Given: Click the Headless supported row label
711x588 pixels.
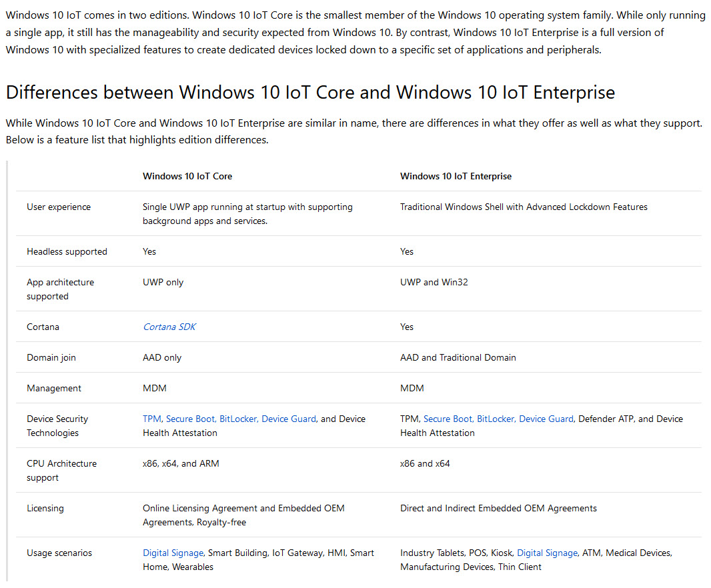Looking at the screenshot, I should [x=67, y=251].
